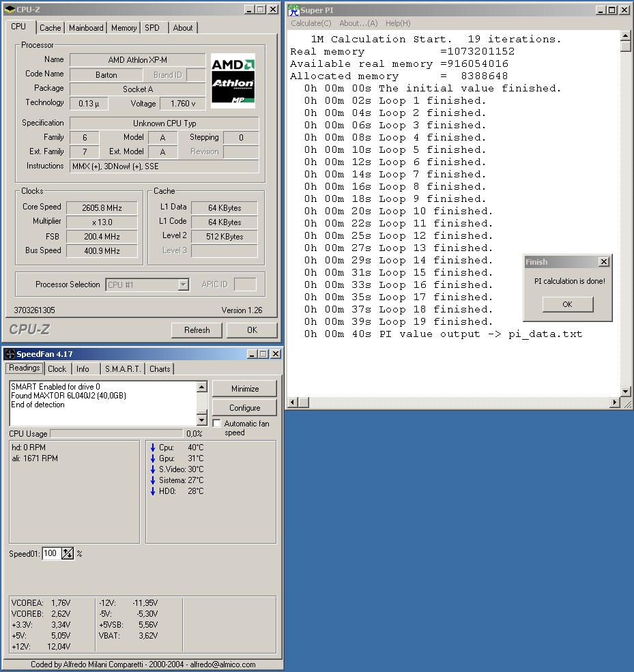Click SpeedFan Configure button
Image resolution: width=634 pixels, height=672 pixels.
(245, 407)
